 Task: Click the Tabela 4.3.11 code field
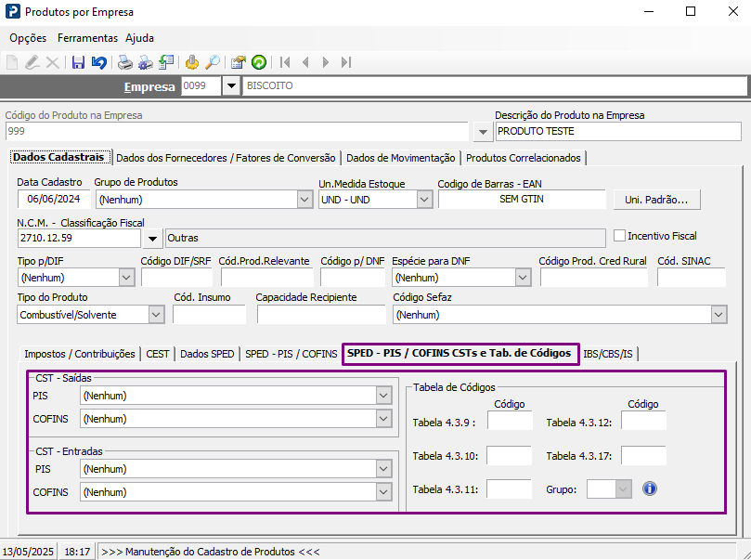509,489
